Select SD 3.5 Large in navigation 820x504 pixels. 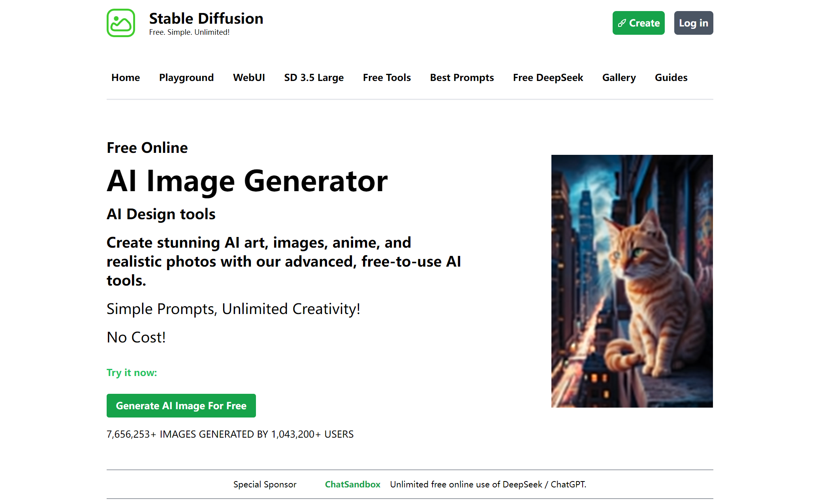click(x=314, y=78)
